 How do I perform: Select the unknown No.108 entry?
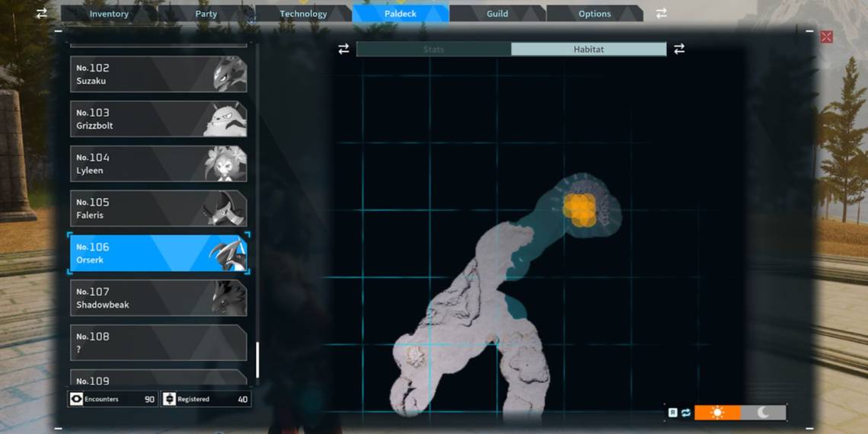tap(158, 343)
